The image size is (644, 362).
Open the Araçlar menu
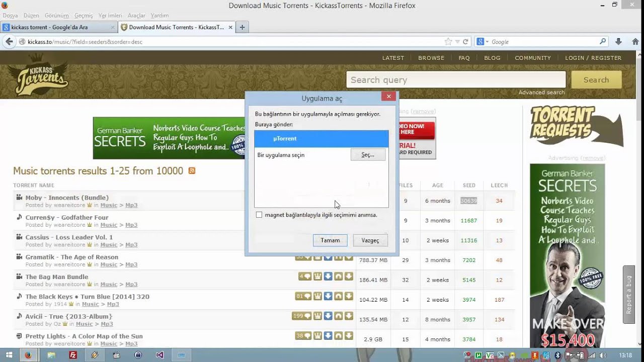coord(136,16)
